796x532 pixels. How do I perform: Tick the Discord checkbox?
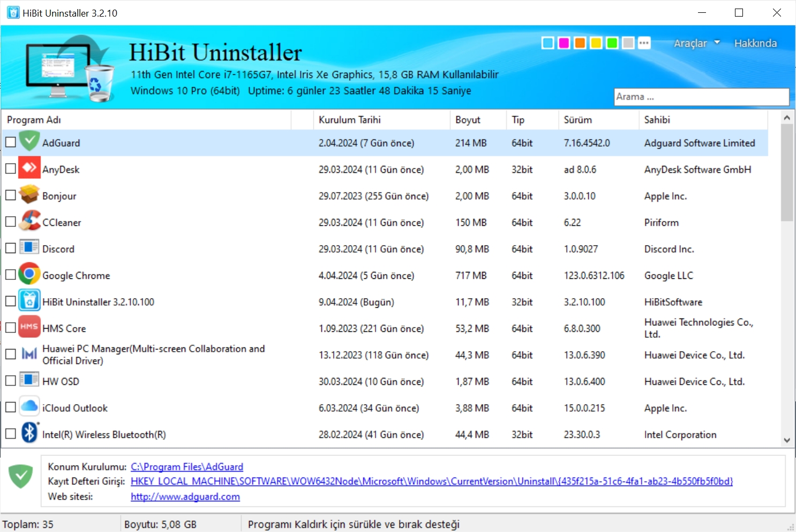(x=11, y=248)
